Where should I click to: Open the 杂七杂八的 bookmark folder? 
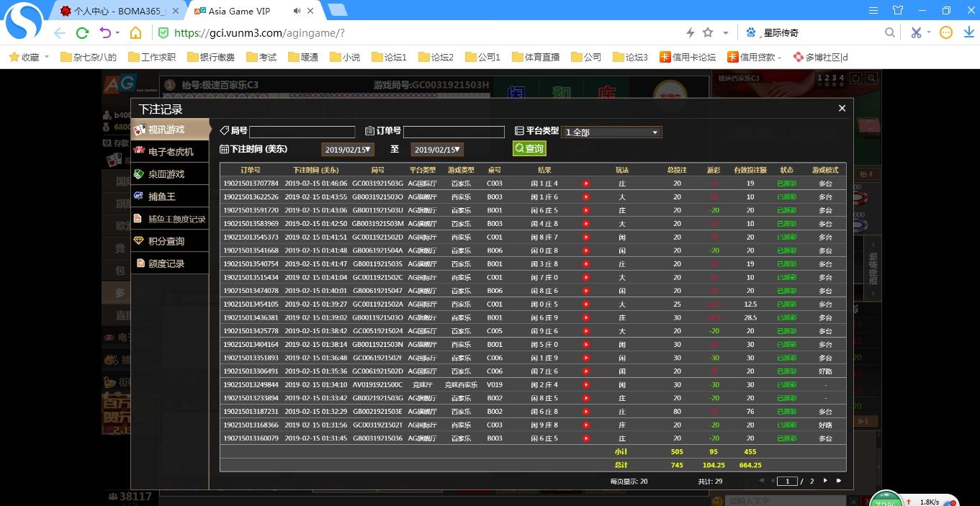89,57
